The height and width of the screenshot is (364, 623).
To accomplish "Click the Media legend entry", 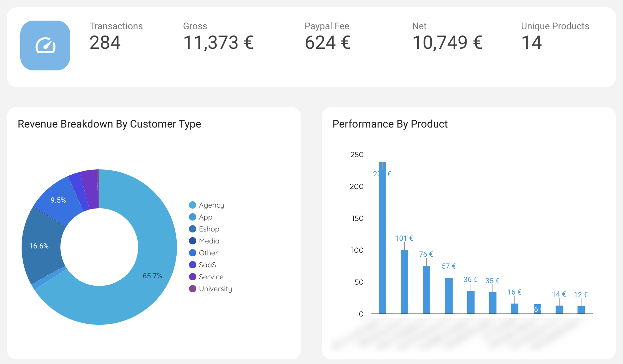I will (204, 241).
